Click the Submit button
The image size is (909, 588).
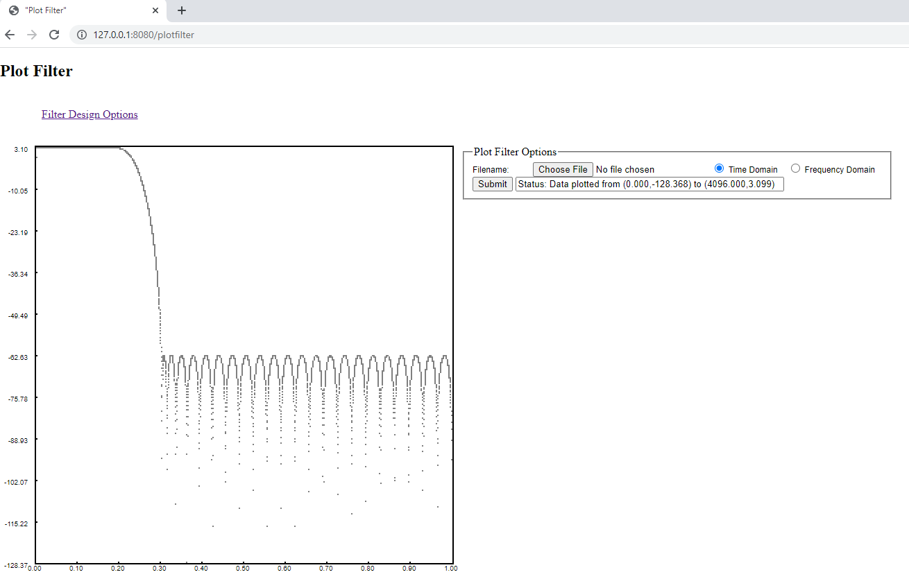coord(492,184)
